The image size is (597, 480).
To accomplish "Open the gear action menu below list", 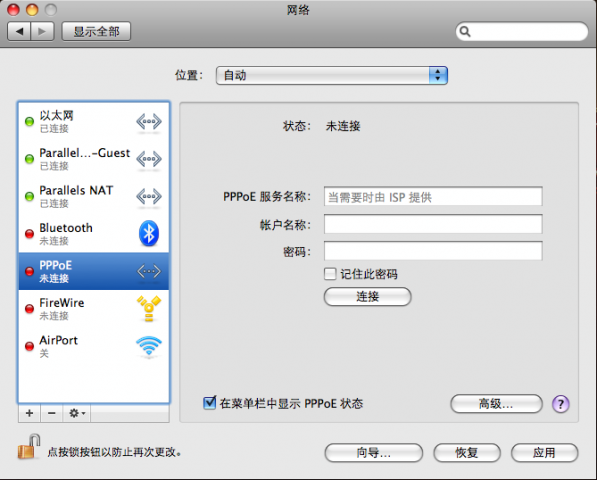I will pos(77,413).
